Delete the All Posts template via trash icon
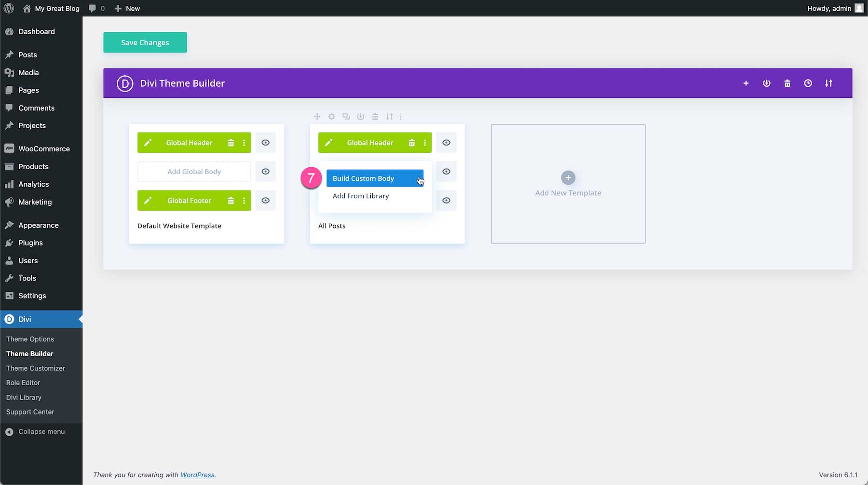 pos(375,116)
